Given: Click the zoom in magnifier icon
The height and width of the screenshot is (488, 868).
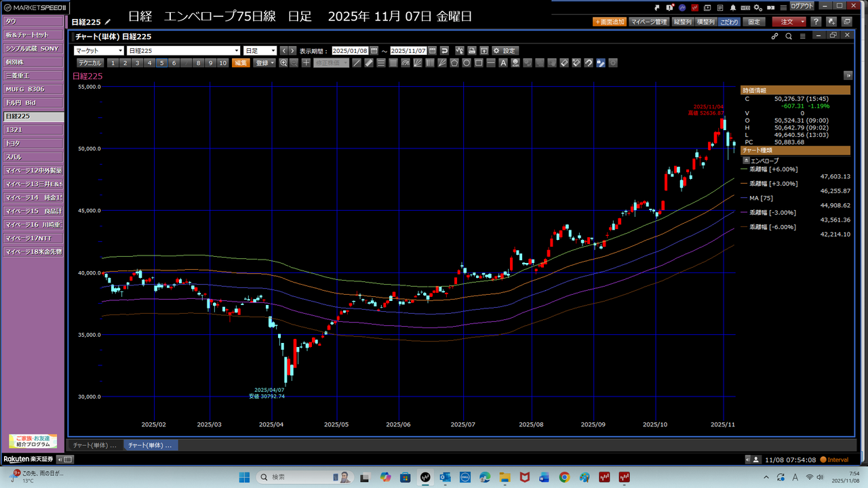Looking at the screenshot, I should (283, 63).
